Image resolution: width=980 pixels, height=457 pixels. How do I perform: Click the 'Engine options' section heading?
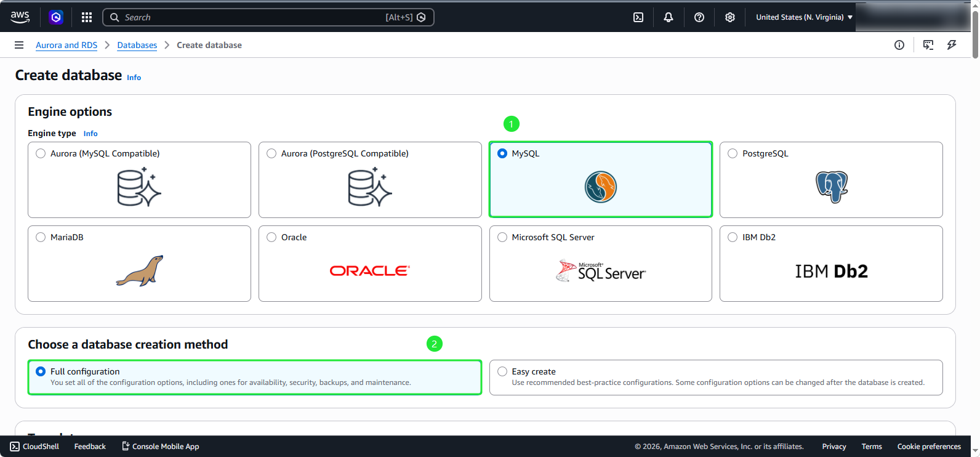70,111
